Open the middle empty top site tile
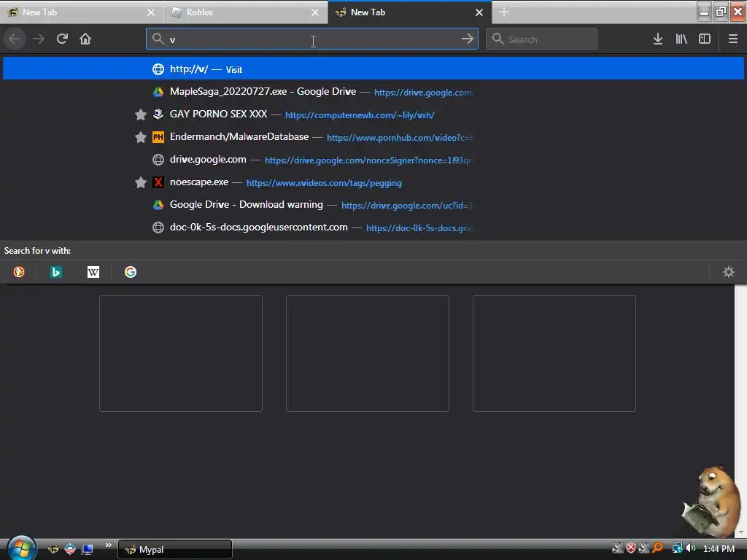This screenshot has width=747, height=560. click(x=368, y=354)
